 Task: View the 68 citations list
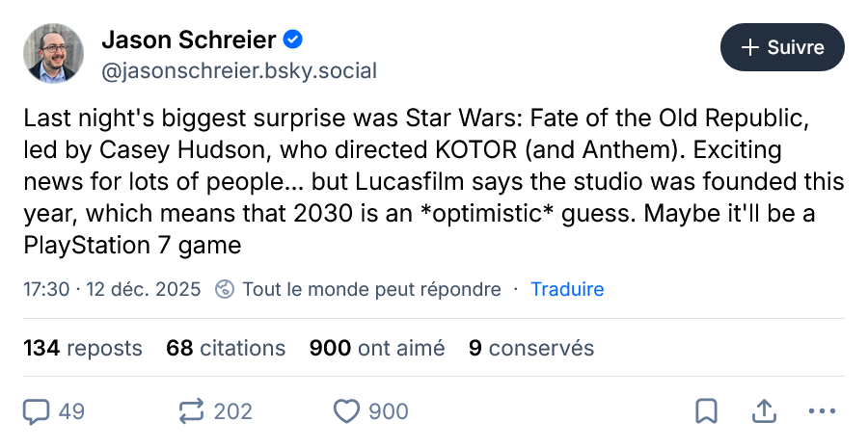tap(226, 348)
